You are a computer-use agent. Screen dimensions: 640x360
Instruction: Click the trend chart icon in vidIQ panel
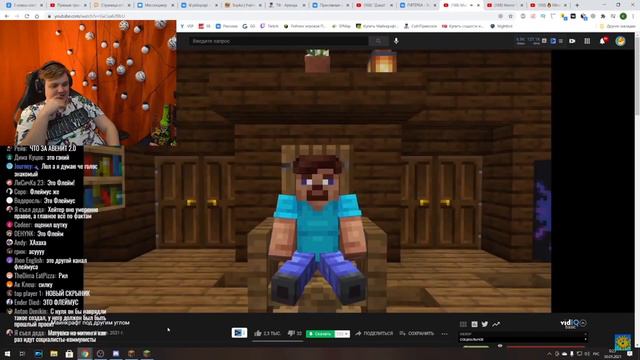pos(496,324)
